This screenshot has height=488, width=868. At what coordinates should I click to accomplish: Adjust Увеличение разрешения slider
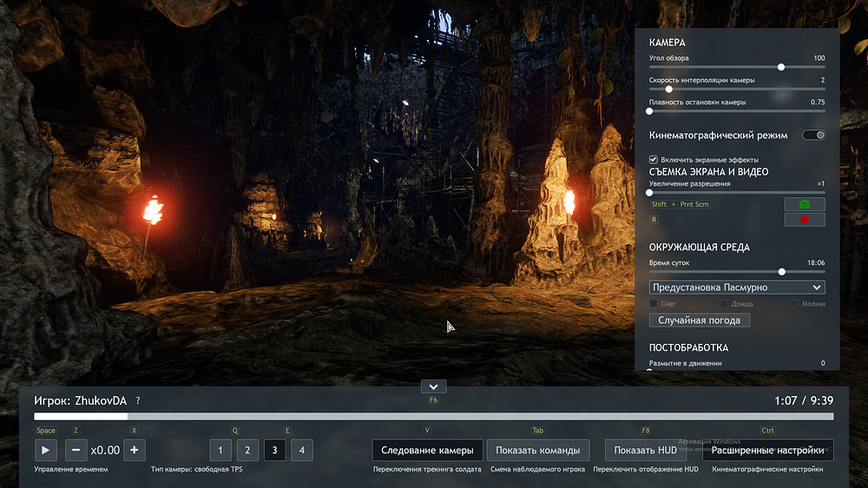737,193
